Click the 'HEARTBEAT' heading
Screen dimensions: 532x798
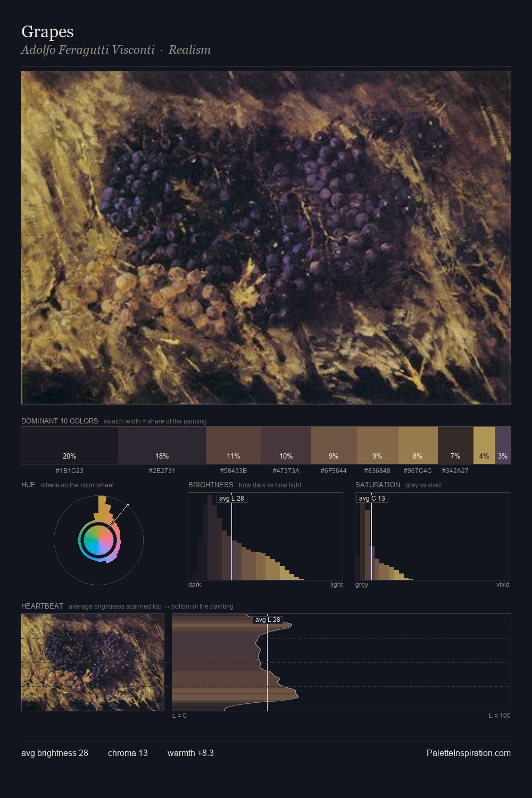point(42,606)
